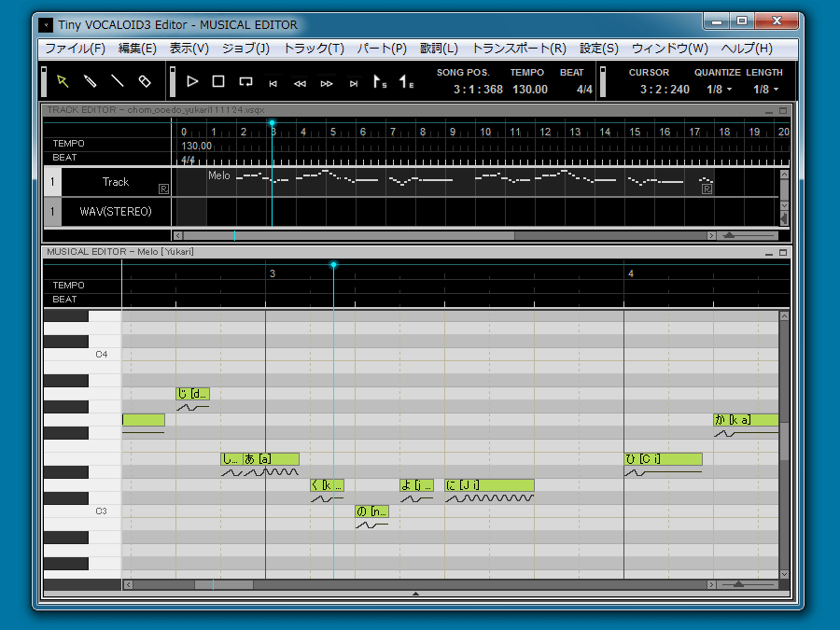
Task: Toggle the R button on Track 1
Action: tap(163, 189)
